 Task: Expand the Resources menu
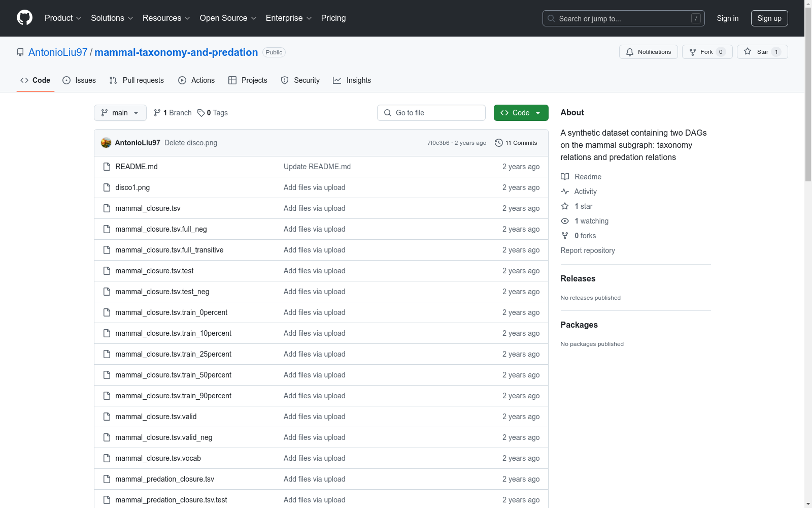point(166,18)
